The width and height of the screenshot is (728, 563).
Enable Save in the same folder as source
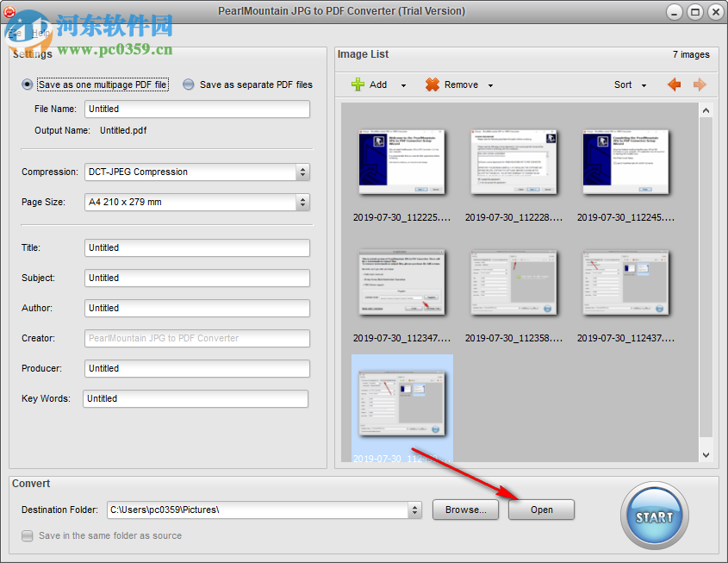coord(27,535)
